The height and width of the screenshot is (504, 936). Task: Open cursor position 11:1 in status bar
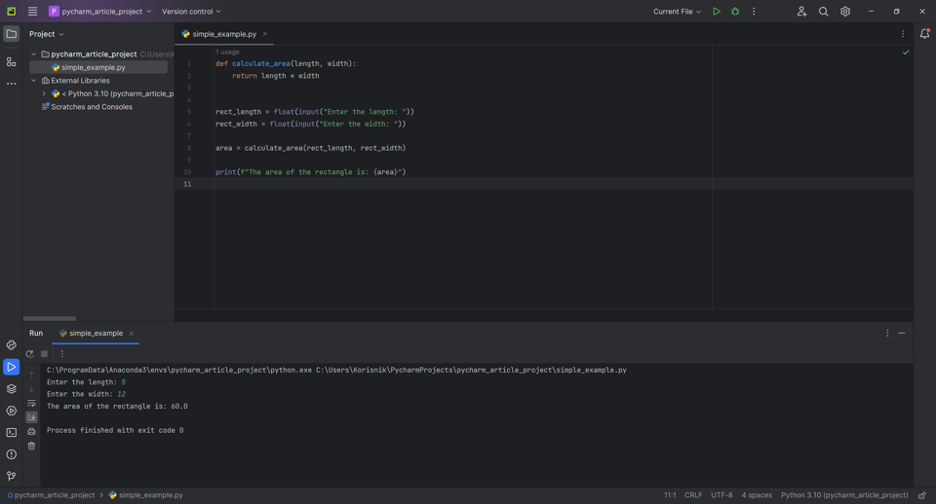click(x=670, y=495)
